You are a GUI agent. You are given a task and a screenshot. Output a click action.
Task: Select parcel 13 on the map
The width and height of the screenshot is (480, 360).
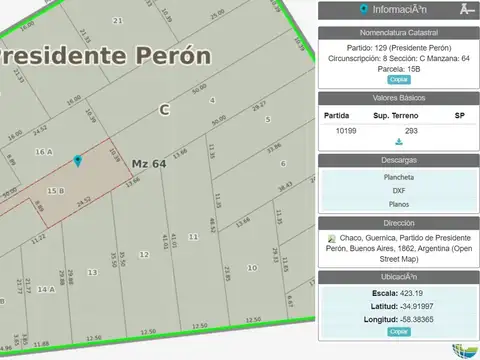[x=92, y=272]
